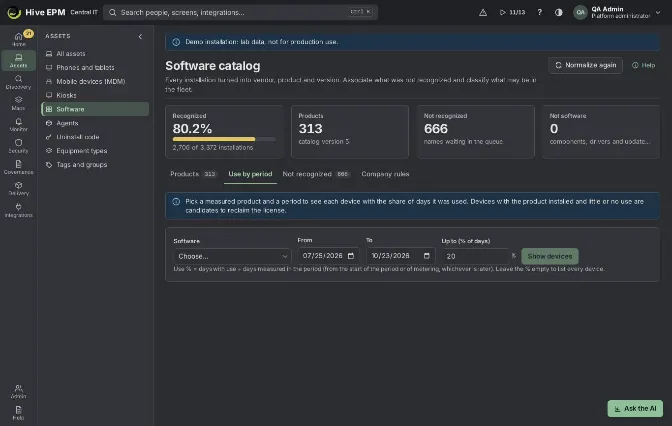Click the Pick a measured product info icon
This screenshot has width=672, height=426.
[176, 201]
